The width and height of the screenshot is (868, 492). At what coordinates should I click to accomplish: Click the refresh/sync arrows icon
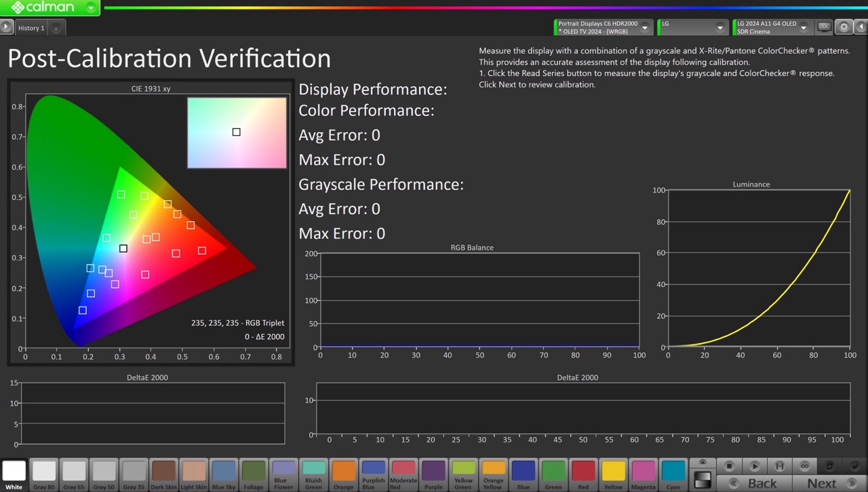829,466
